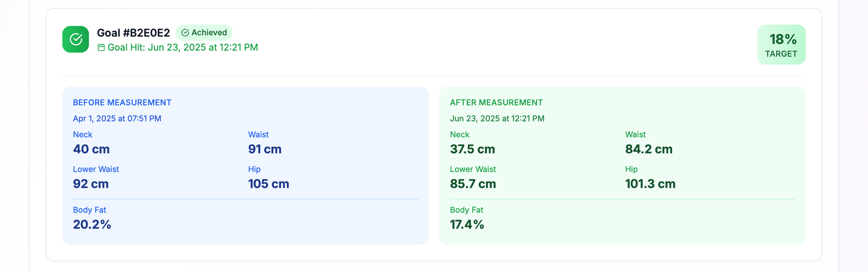
Task: Click the Before Measurement heading
Action: [x=122, y=103]
